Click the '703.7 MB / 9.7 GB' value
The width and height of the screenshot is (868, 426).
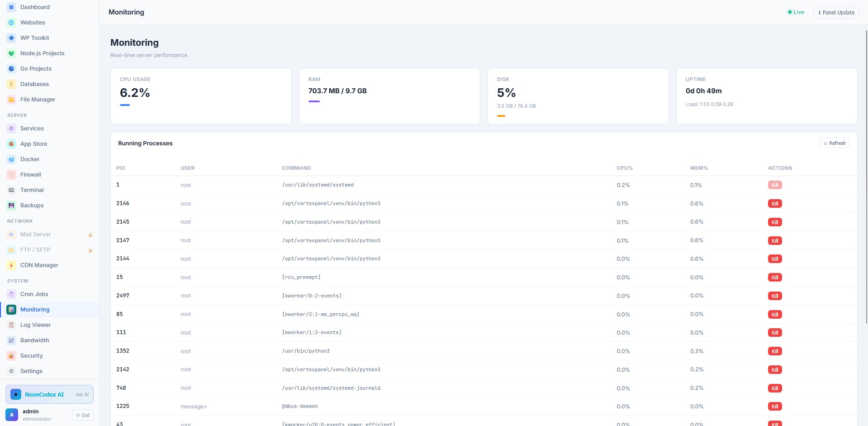[337, 91]
